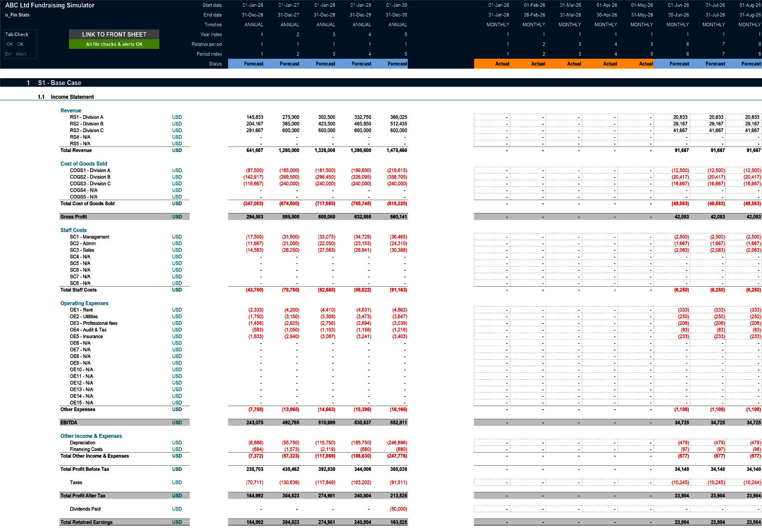This screenshot has width=762, height=532.
Task: Select COGS1 - Division A label
Action: 90,170
